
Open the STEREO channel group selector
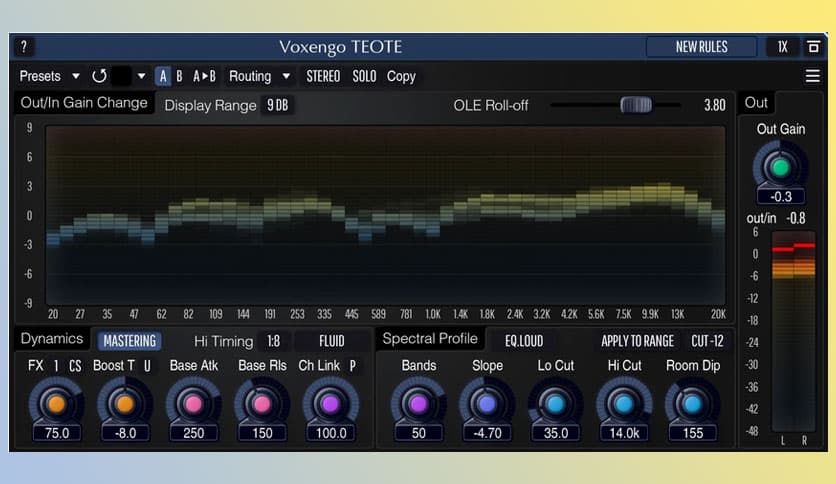[323, 76]
